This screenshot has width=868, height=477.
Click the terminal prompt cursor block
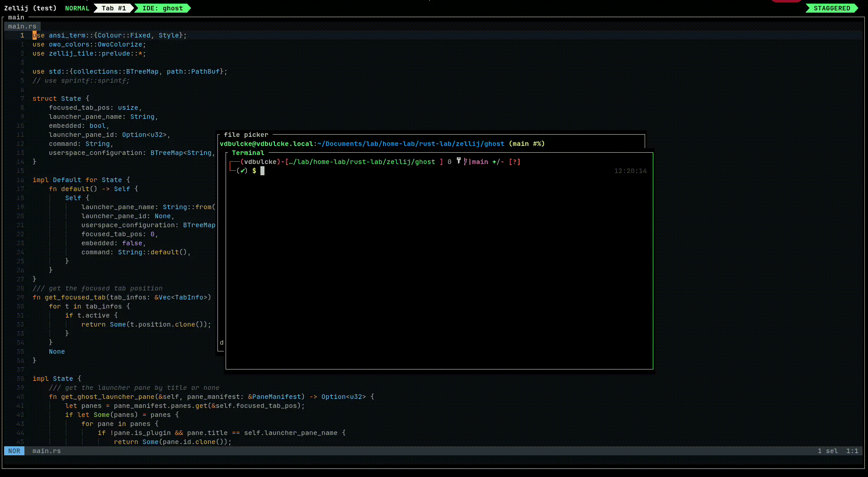click(262, 171)
